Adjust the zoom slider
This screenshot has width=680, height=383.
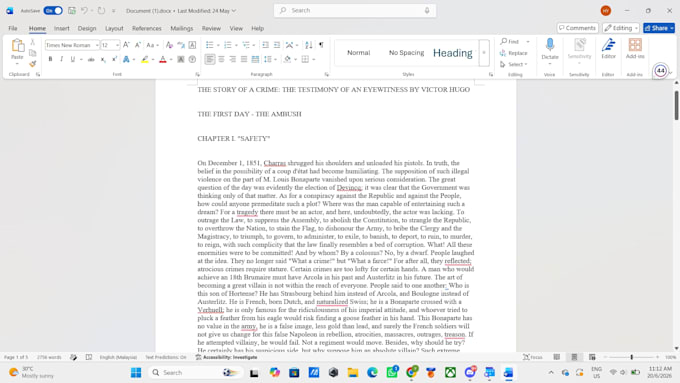click(x=631, y=357)
